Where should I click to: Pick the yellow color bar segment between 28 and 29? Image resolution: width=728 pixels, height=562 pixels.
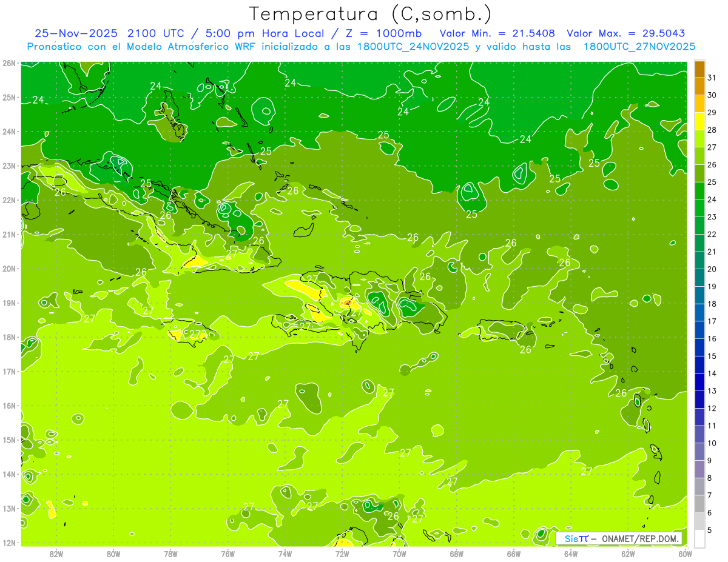699,121
